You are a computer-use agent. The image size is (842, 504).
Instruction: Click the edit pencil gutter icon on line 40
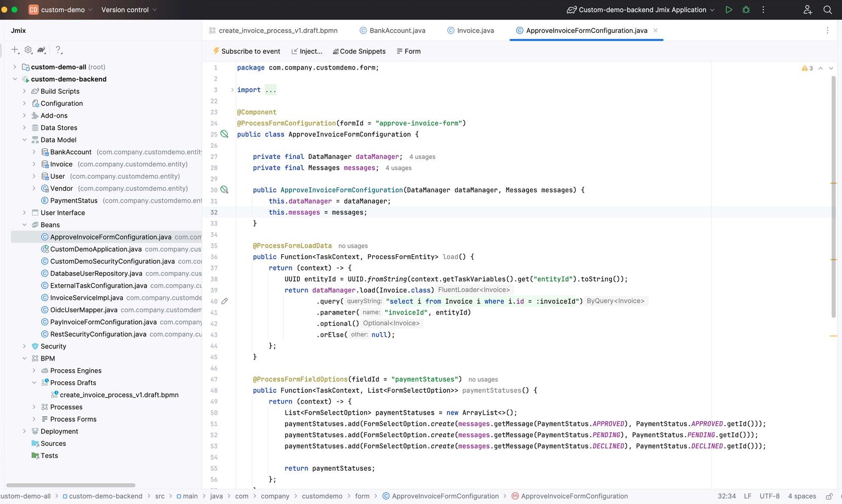click(224, 301)
